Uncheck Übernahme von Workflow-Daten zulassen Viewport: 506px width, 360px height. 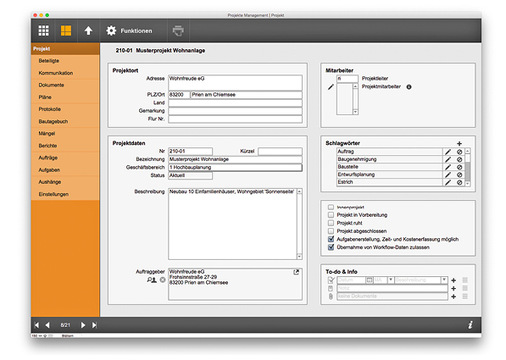pos(331,247)
